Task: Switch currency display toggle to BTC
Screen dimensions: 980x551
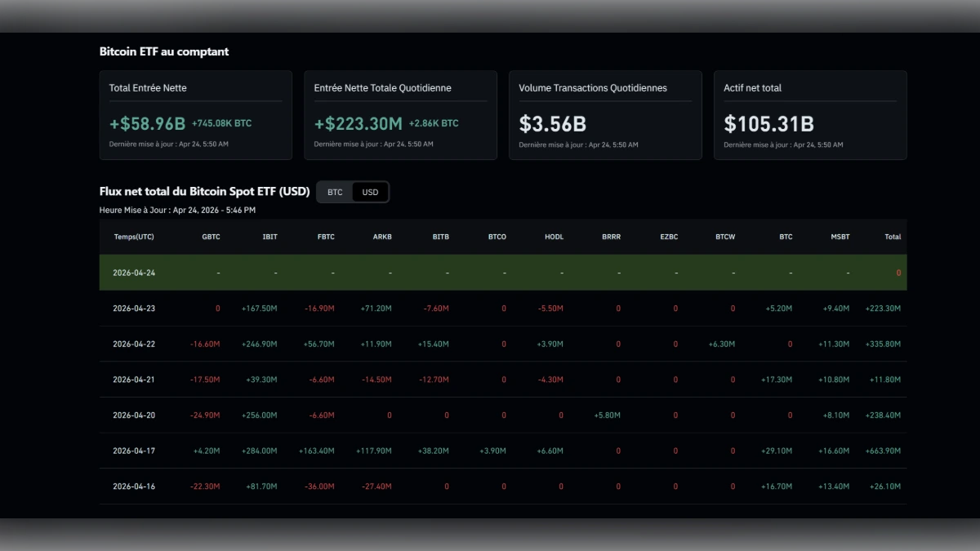Action: click(334, 192)
